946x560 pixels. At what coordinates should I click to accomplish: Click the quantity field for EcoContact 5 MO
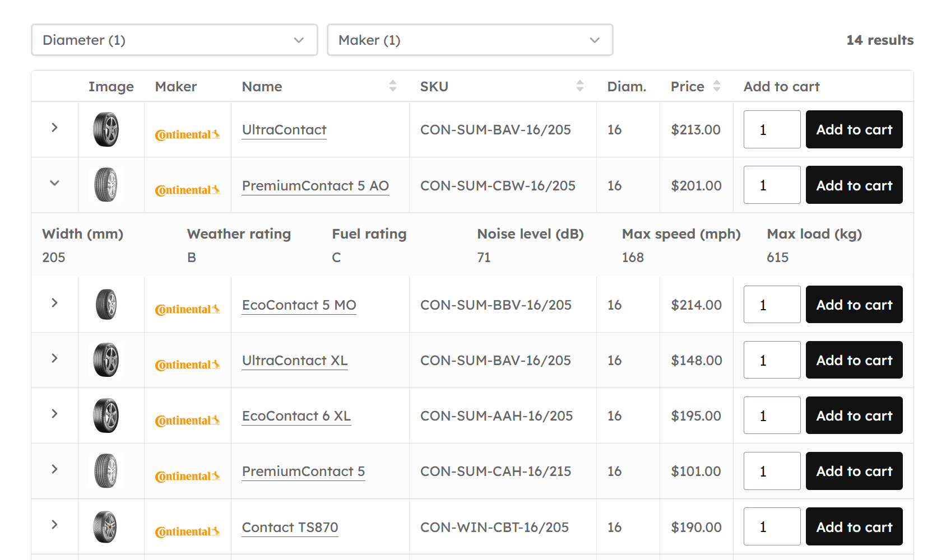click(x=772, y=304)
